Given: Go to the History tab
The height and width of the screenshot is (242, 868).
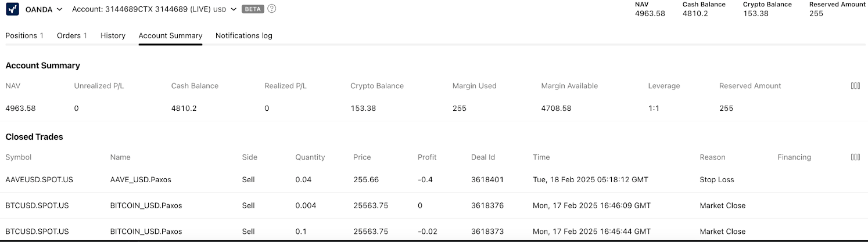Looking at the screenshot, I should pos(113,35).
